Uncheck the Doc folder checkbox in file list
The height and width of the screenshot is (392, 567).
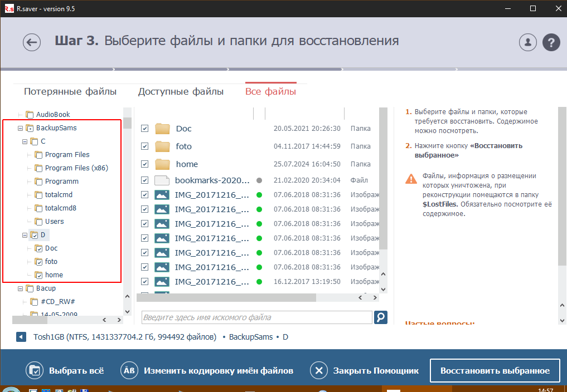pyautogui.click(x=145, y=129)
